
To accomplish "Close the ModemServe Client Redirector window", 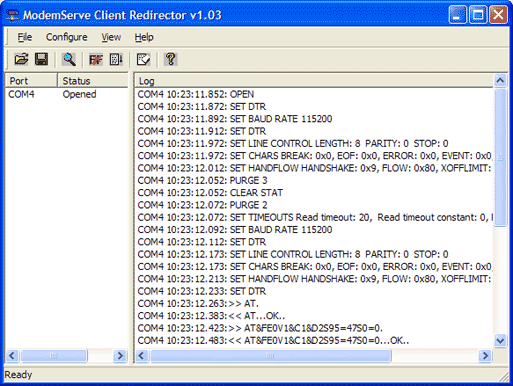I will 498,15.
